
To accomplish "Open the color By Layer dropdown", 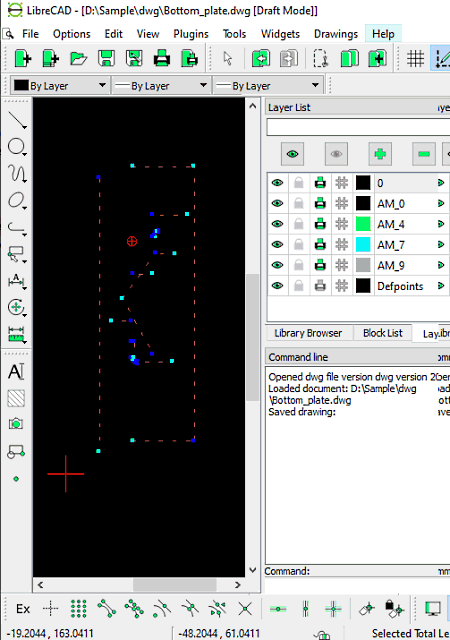I will coord(60,86).
